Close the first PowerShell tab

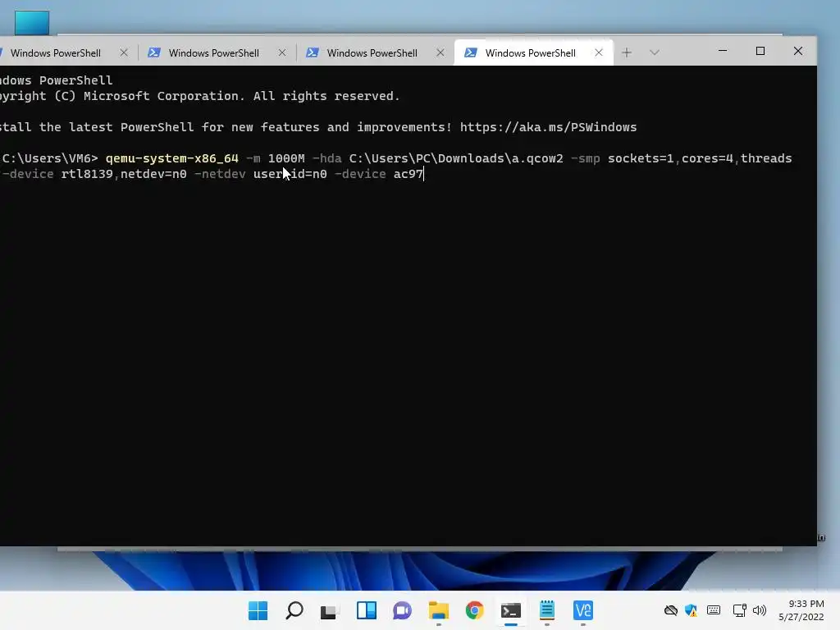click(124, 52)
